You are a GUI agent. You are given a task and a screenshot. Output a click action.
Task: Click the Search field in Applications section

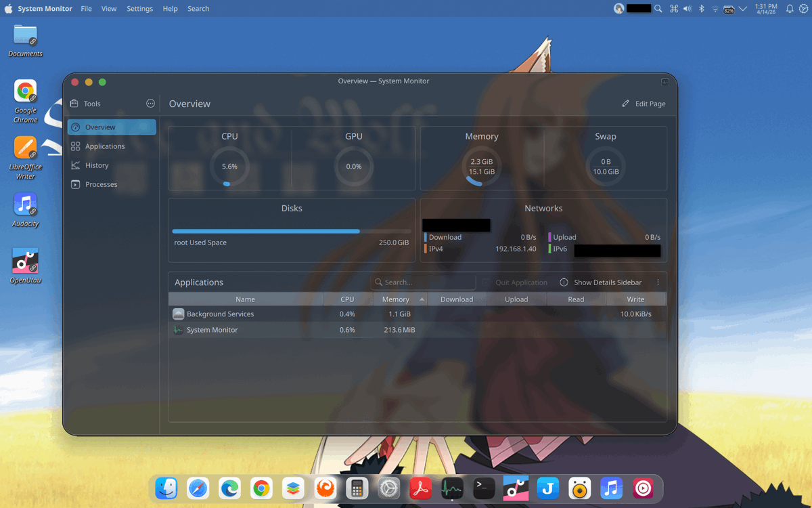tap(424, 282)
